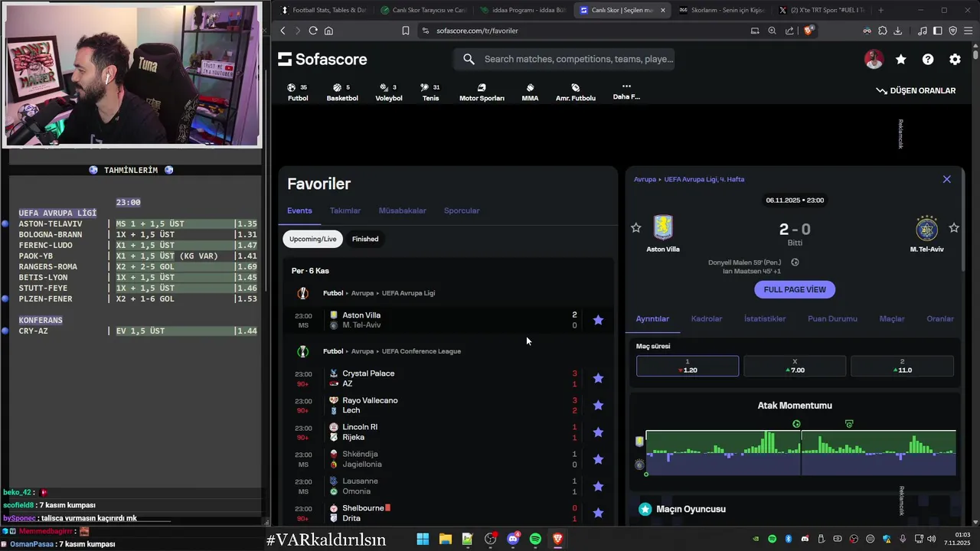980x551 pixels.
Task: Open Spotify from the taskbar
Action: point(535,539)
